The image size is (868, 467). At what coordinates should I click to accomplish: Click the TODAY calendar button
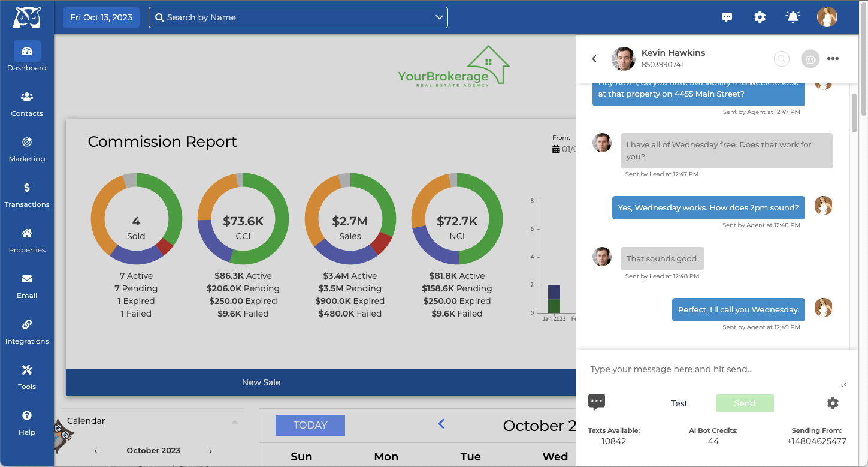pyautogui.click(x=310, y=426)
